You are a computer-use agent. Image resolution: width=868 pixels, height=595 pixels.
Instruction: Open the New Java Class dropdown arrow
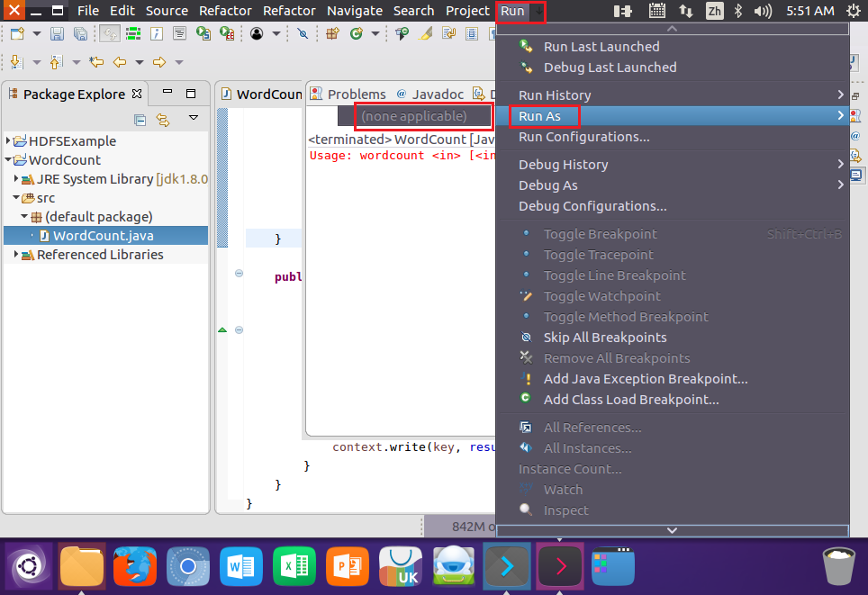[x=375, y=34]
